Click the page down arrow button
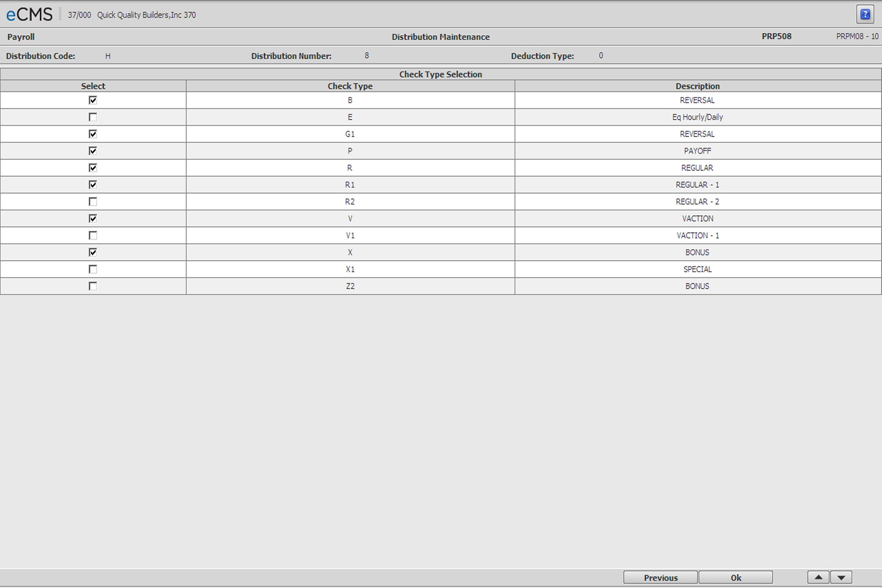The width and height of the screenshot is (882, 588). [x=841, y=578]
